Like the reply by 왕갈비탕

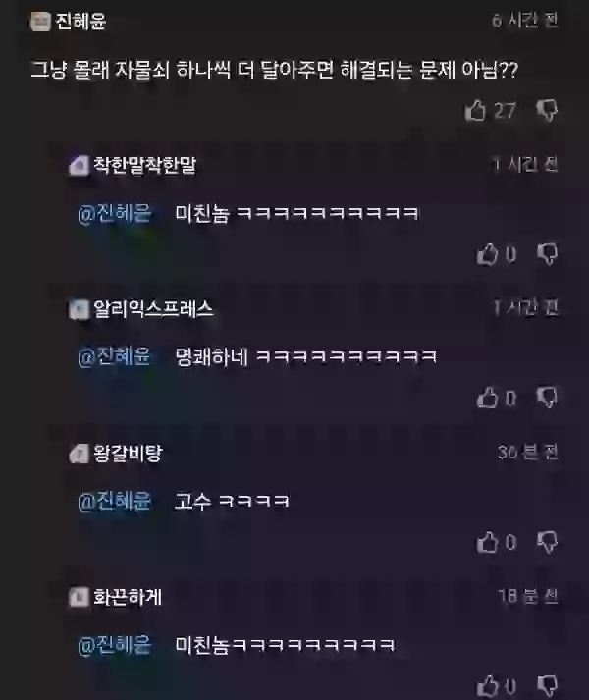coord(487,542)
